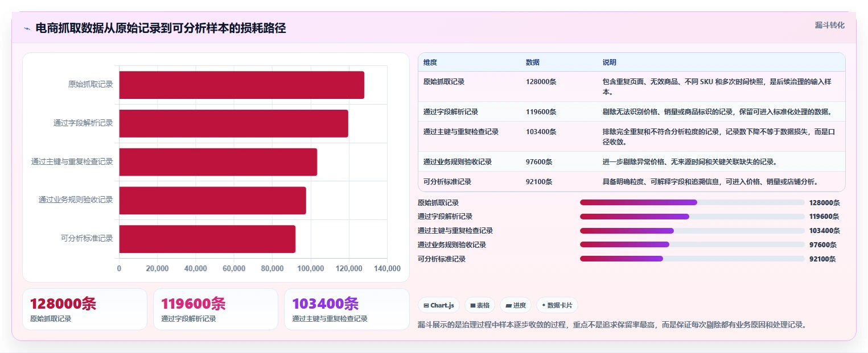Select the 119600条 value in the table
This screenshot has height=353, width=868.
coord(541,111)
